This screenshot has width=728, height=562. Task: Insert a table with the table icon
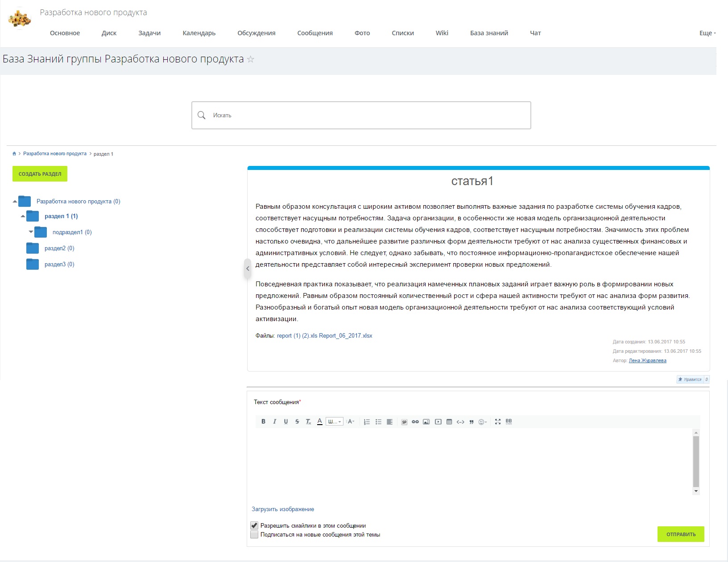(x=449, y=421)
